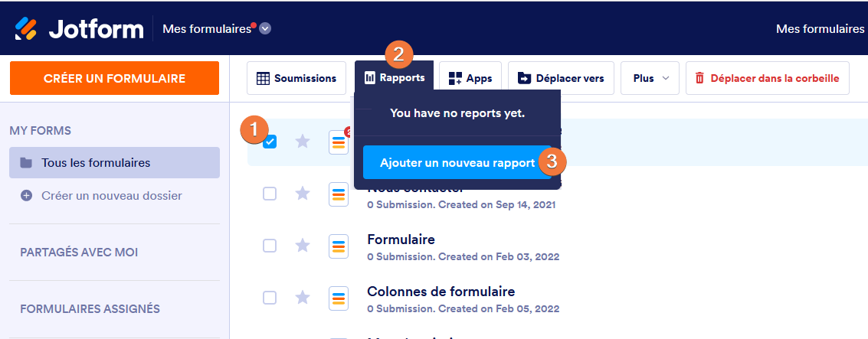Check the Colonnes de formulaire checkbox
This screenshot has width=868, height=339.
[x=270, y=298]
